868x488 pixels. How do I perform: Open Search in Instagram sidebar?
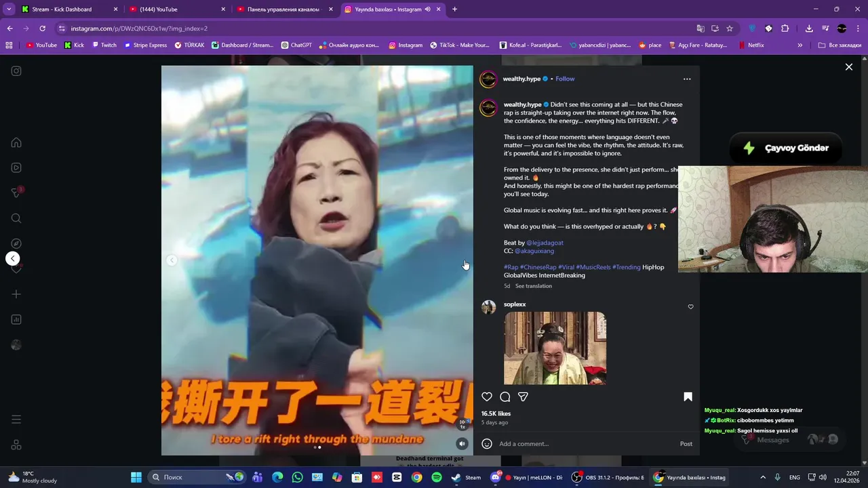tap(16, 218)
